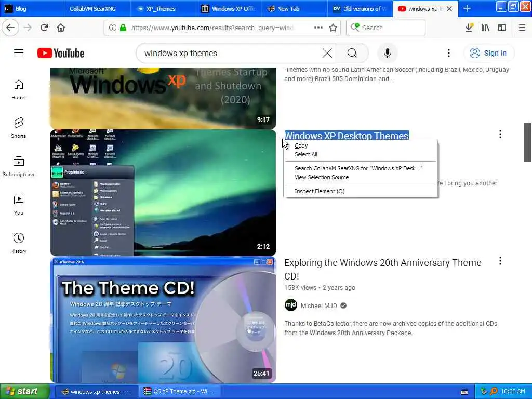Open YouTube settings three-dot menu
This screenshot has height=399, width=532.
pyautogui.click(x=449, y=53)
